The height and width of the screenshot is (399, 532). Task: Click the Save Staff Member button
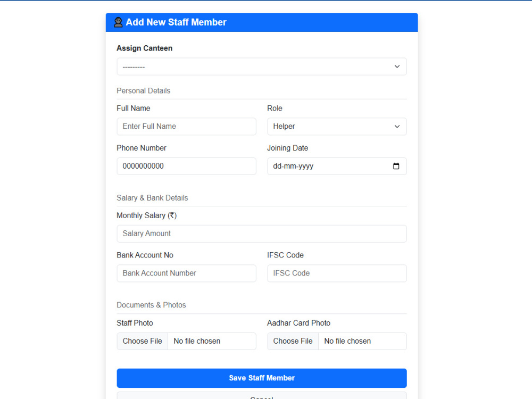click(262, 378)
